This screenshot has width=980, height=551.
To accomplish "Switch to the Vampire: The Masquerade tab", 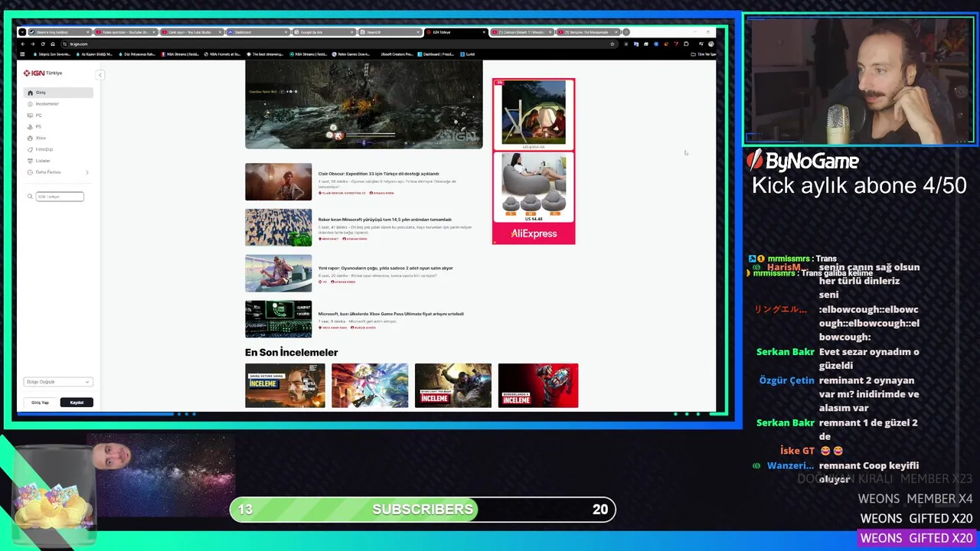I will click(x=588, y=32).
